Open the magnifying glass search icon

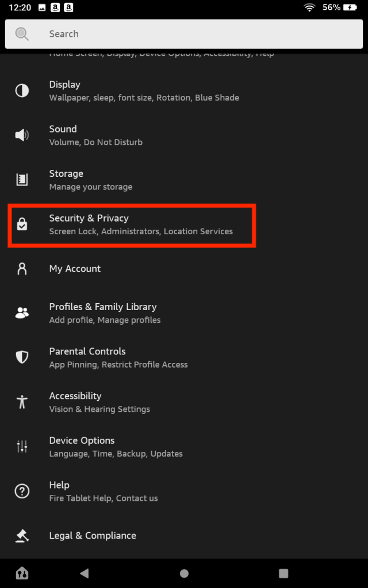point(22,33)
